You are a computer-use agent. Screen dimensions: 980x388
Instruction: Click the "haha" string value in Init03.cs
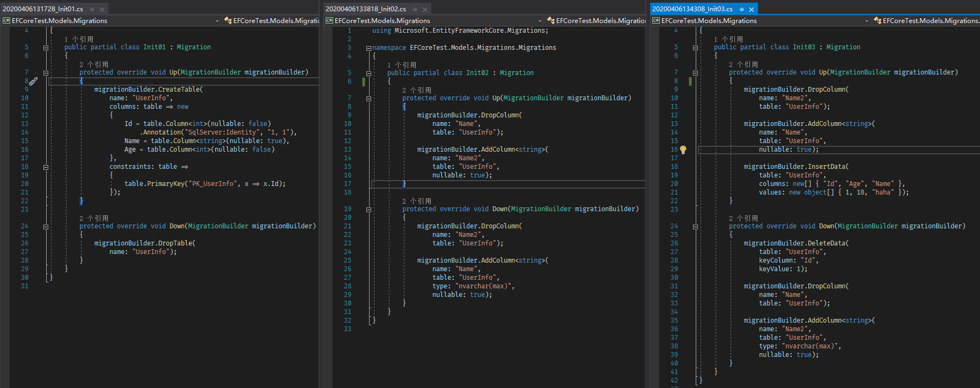coord(883,192)
